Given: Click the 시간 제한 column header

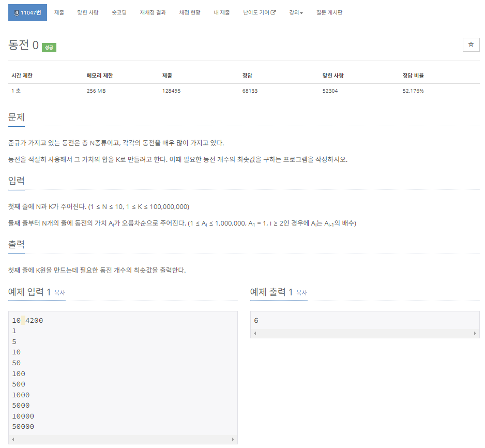Looking at the screenshot, I should (x=22, y=76).
